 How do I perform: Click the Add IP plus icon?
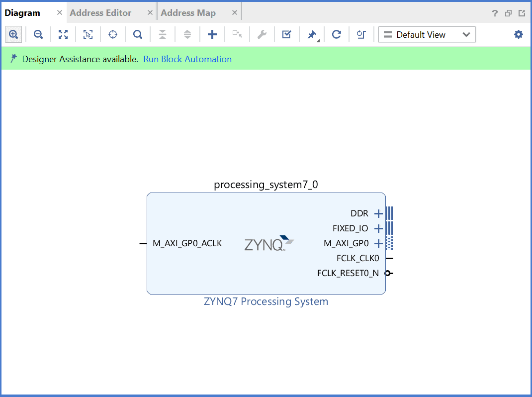tap(212, 34)
